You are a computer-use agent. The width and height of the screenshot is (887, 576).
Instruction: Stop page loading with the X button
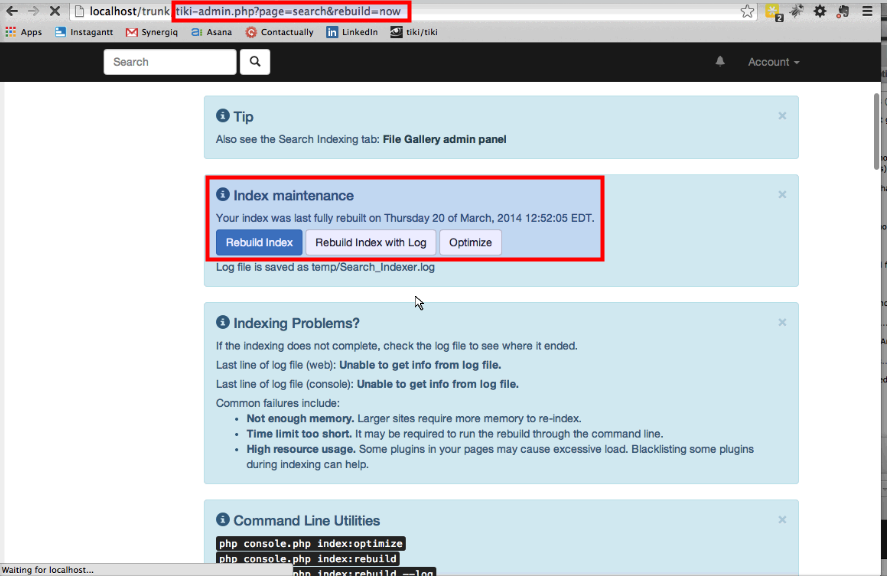point(52,12)
